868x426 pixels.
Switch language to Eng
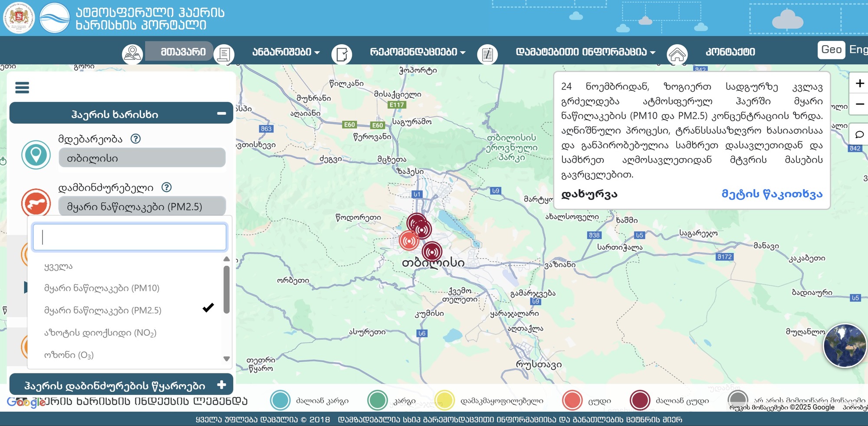pyautogui.click(x=858, y=50)
